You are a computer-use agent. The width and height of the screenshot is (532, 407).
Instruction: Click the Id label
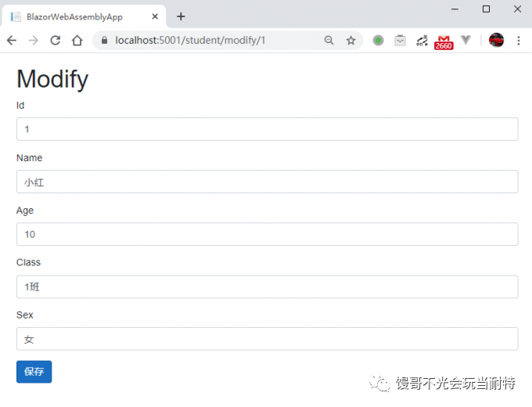point(20,105)
